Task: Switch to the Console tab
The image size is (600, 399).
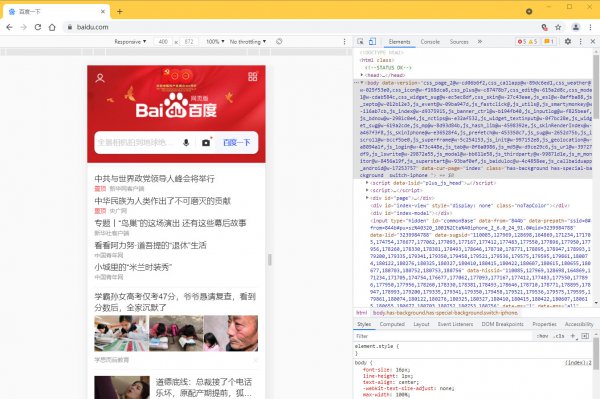Action: click(430, 41)
